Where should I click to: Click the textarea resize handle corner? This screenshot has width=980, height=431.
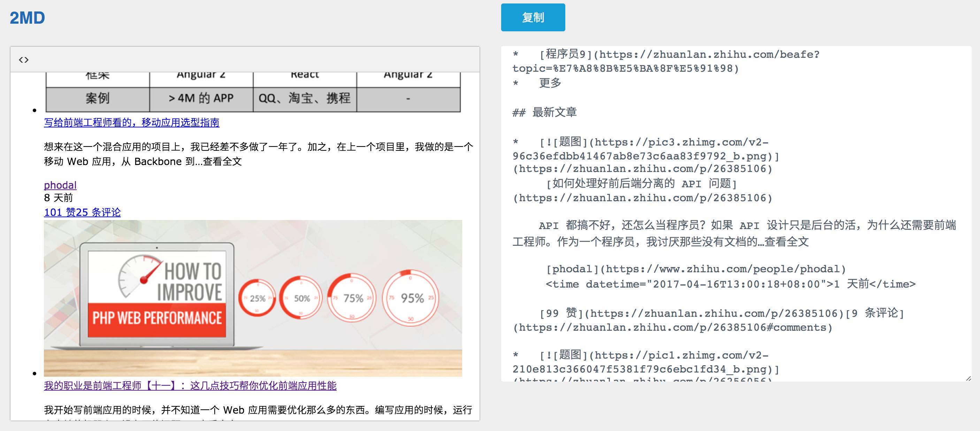point(968,378)
